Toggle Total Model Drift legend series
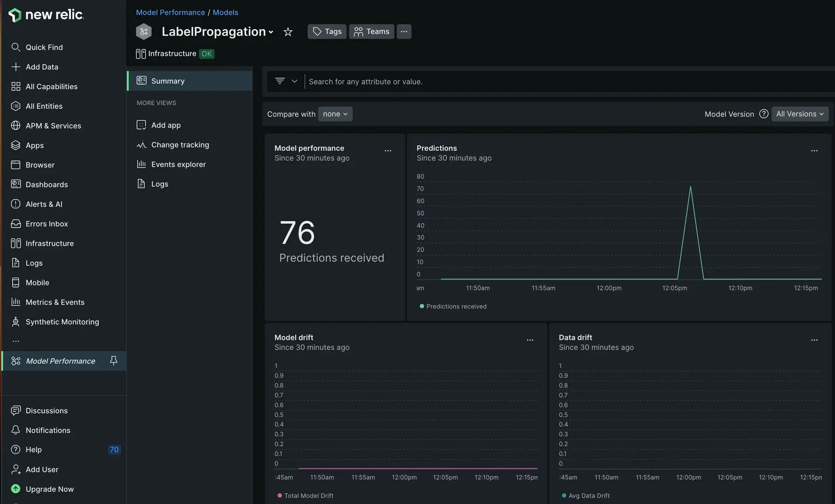Screen dimensions: 835x504 [308, 496]
